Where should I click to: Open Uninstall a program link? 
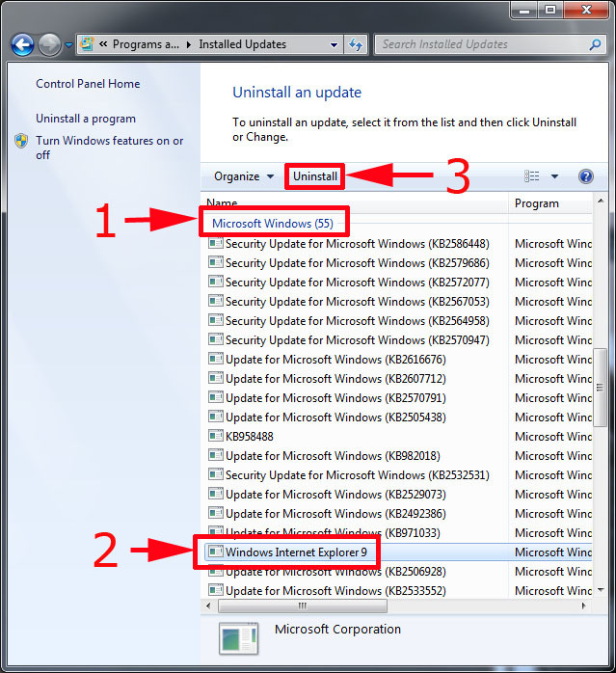[86, 119]
